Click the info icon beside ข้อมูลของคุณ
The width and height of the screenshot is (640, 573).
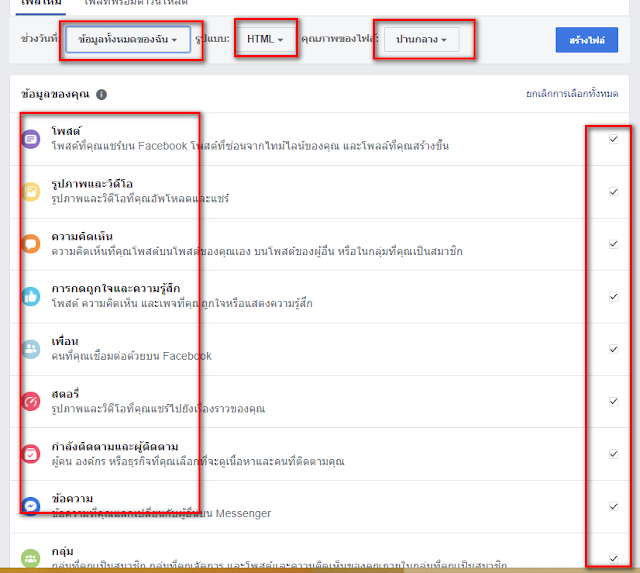[x=101, y=95]
